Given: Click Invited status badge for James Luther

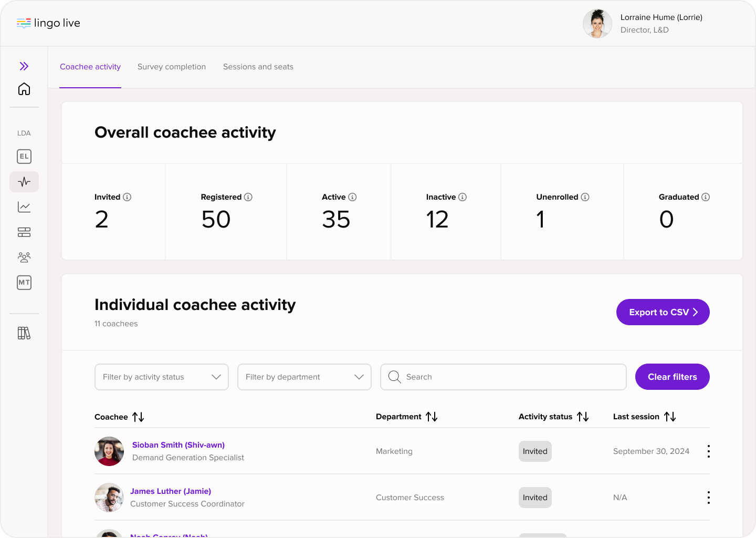Looking at the screenshot, I should [x=535, y=498].
